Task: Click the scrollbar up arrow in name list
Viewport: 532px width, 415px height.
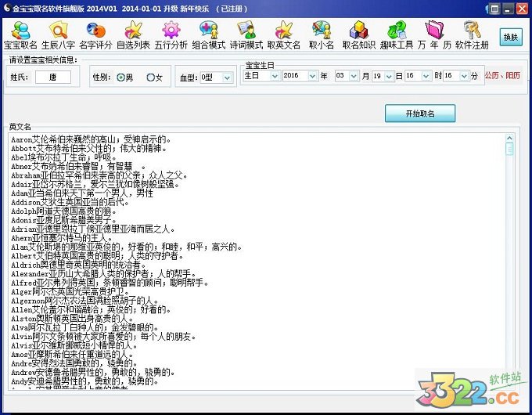Action: (x=509, y=138)
